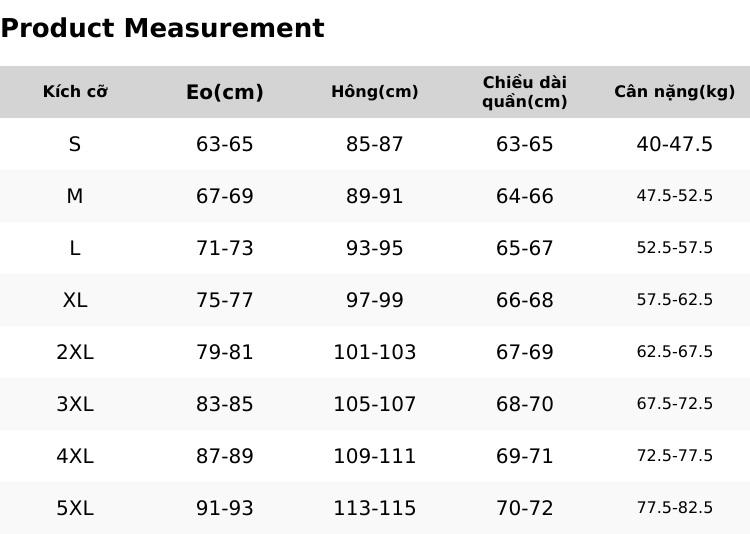This screenshot has width=750, height=534.
Task: Select the Chiều dài quần(cm) header
Action: coord(525,92)
